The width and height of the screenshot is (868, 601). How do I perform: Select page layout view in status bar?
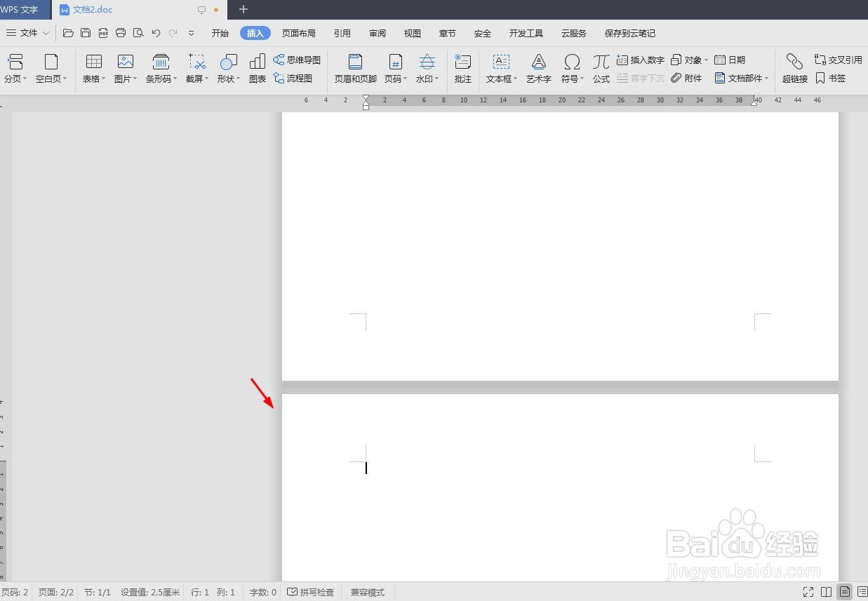(845, 592)
